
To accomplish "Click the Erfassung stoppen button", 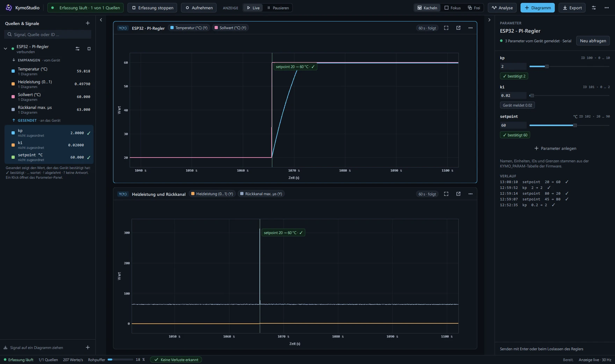I will pos(152,8).
